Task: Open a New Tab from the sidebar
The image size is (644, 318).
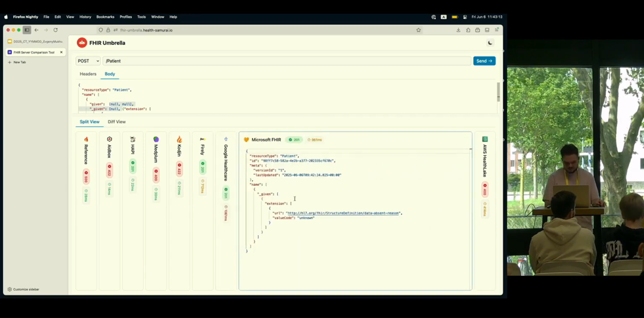Action: 17,63
